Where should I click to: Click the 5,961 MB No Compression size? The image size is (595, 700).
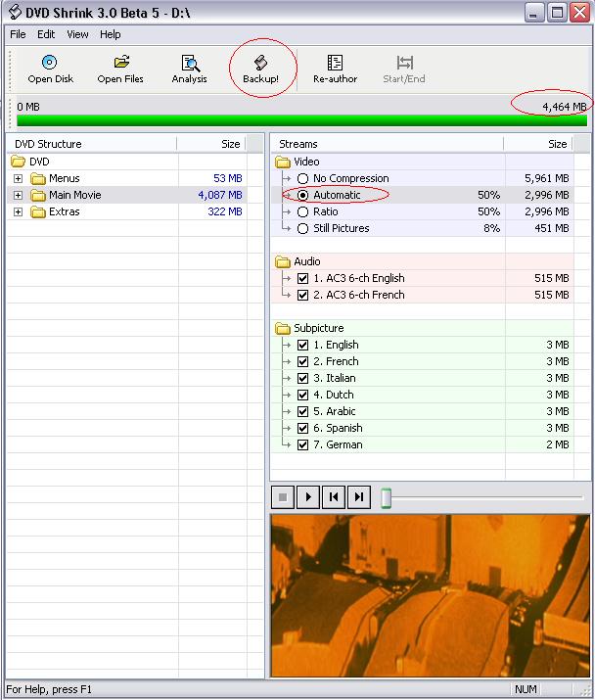tap(547, 178)
